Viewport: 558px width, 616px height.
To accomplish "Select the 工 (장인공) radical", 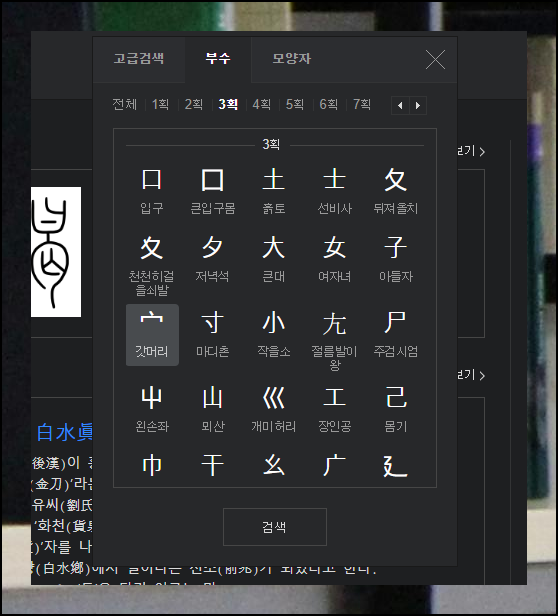I will (x=334, y=409).
